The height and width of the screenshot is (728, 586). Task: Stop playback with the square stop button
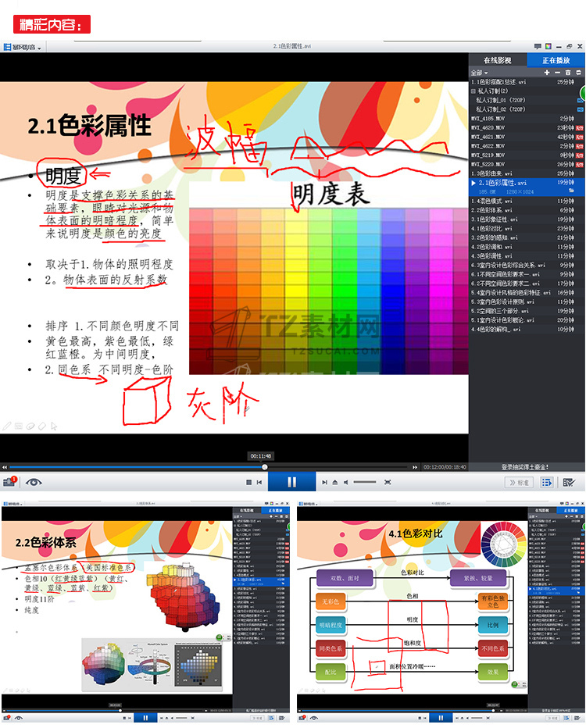click(249, 483)
